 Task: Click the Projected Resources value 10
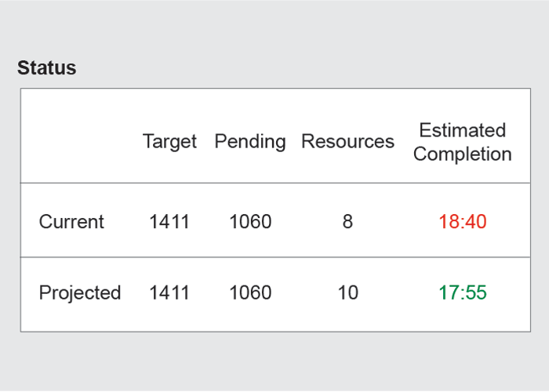[x=347, y=292]
